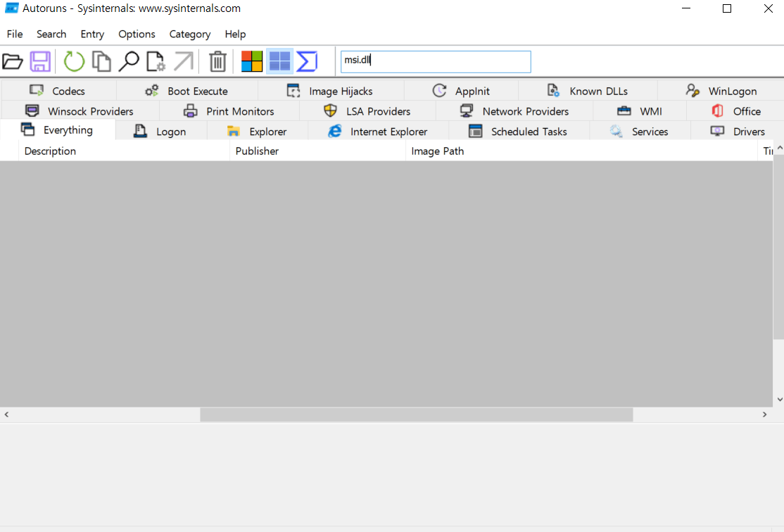Open the Help menu
Screen dimensions: 784x532
pyautogui.click(x=235, y=34)
